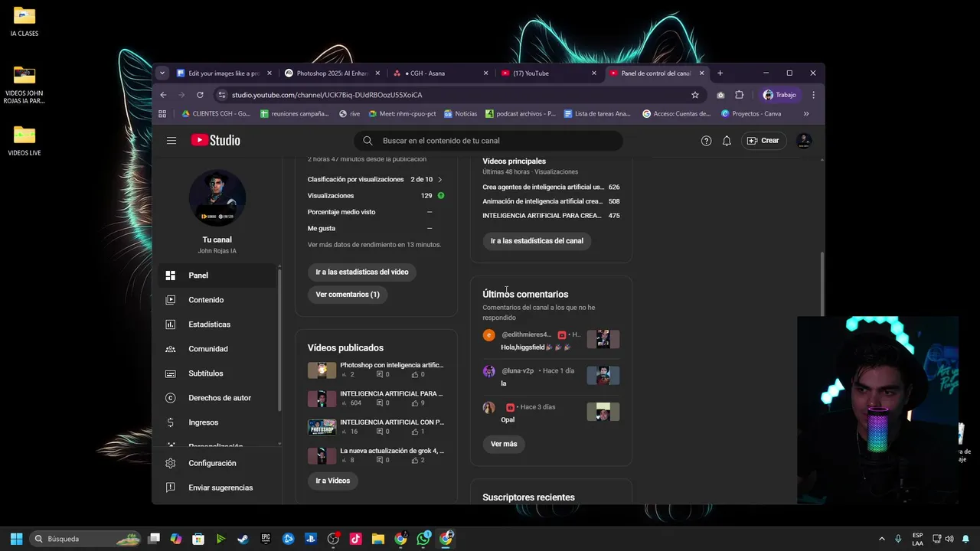Viewport: 980px width, 551px height.
Task: Open Photoshop con inteligencia artificial video
Action: coord(391,365)
